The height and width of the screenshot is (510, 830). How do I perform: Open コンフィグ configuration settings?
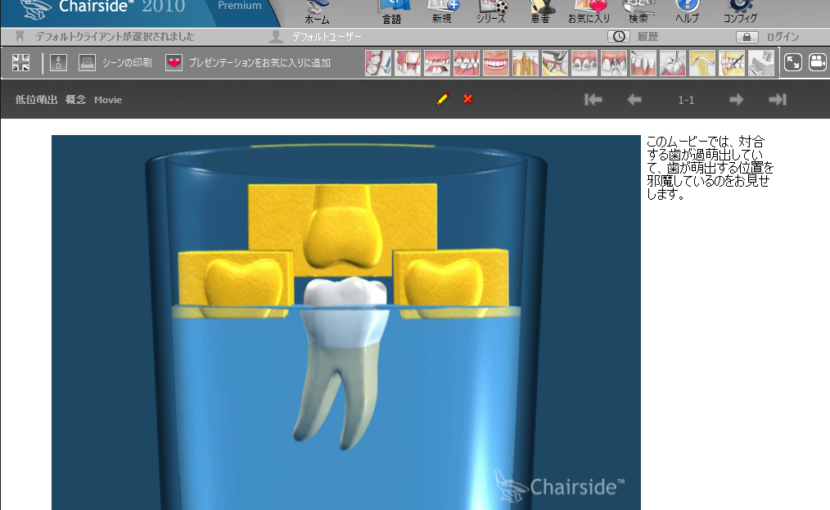point(740,13)
